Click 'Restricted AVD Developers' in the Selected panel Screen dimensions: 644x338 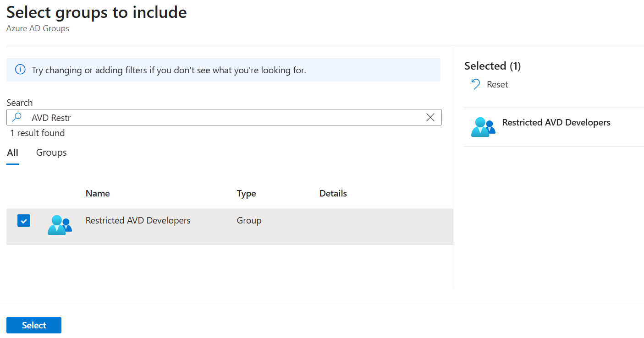pyautogui.click(x=556, y=122)
